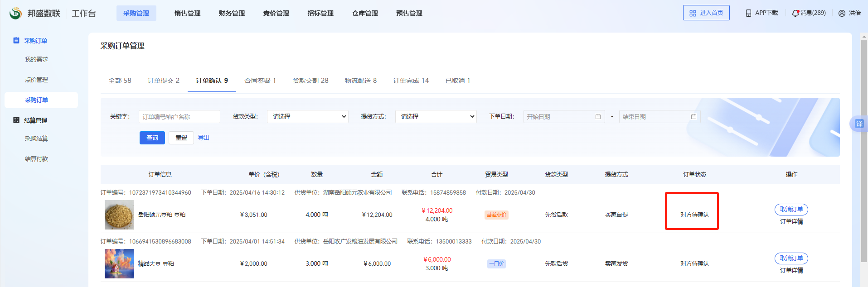The width and height of the screenshot is (868, 287).
Task: Select the 订单完成 14 tab
Action: (411, 81)
